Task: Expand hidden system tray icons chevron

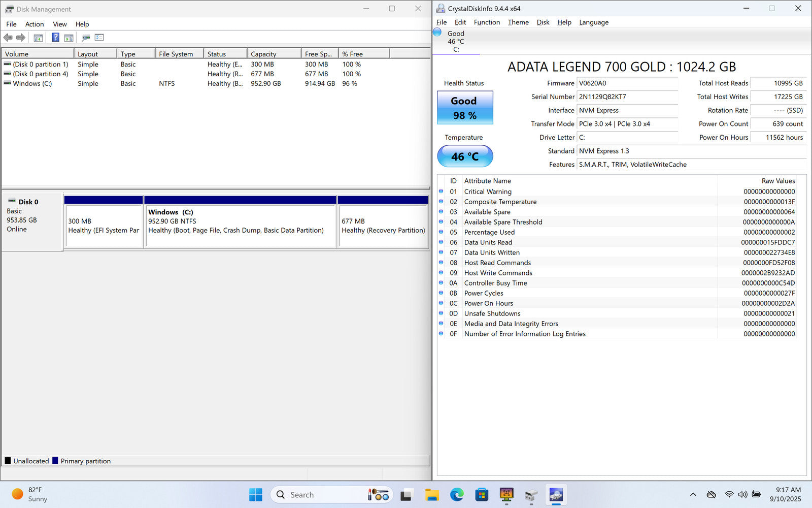Action: [693, 495]
